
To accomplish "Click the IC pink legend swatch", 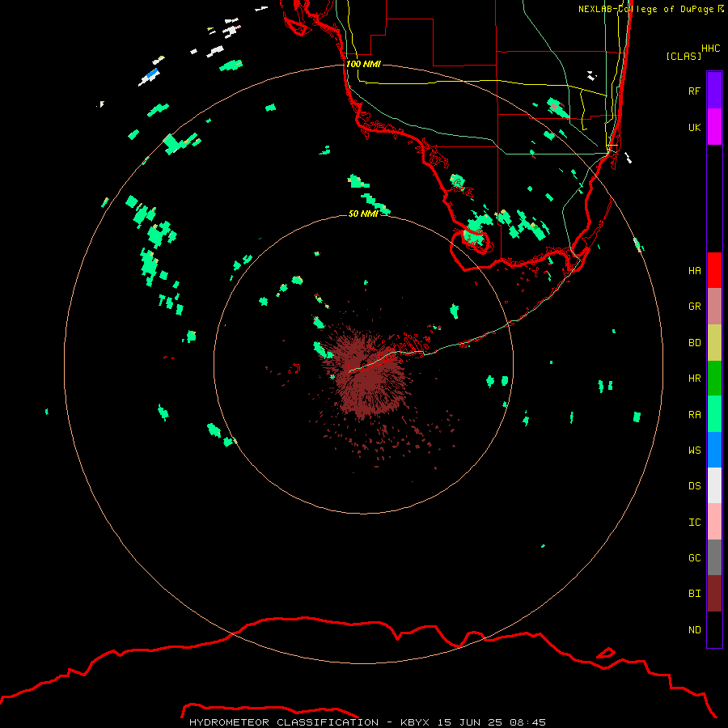I will pos(714,522).
